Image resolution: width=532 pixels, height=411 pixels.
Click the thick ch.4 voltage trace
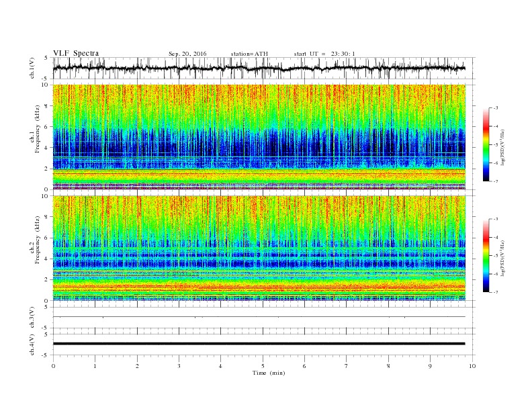[x=259, y=344]
